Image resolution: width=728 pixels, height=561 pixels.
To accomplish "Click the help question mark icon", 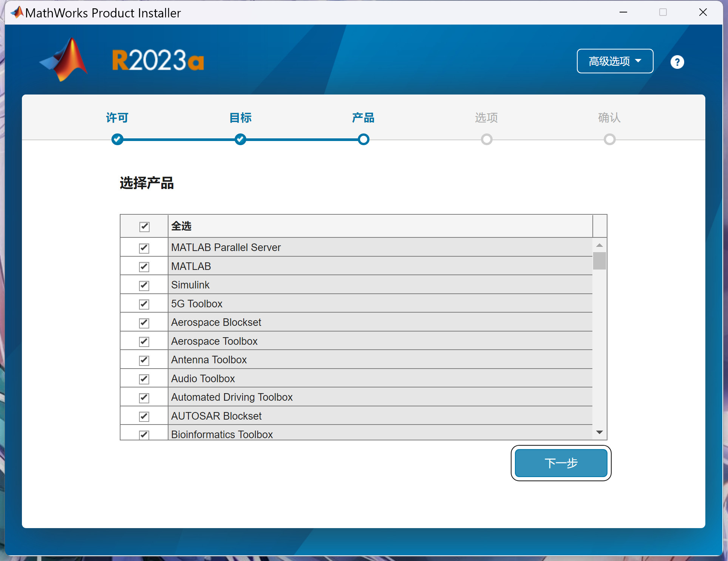I will (x=677, y=62).
